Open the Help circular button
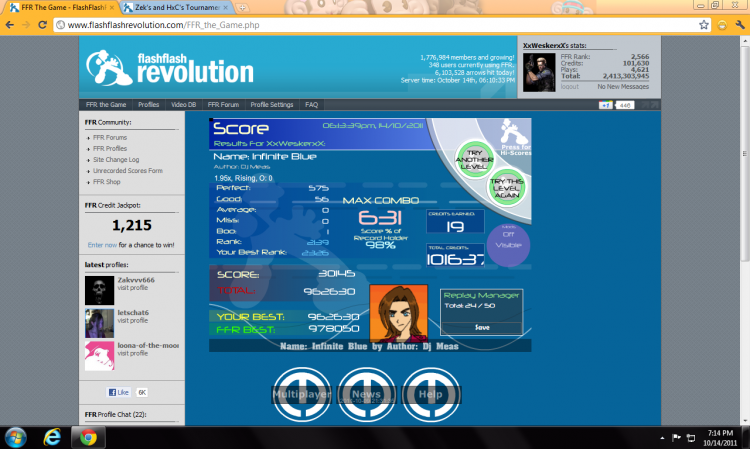Image resolution: width=750 pixels, height=449 pixels. click(431, 394)
